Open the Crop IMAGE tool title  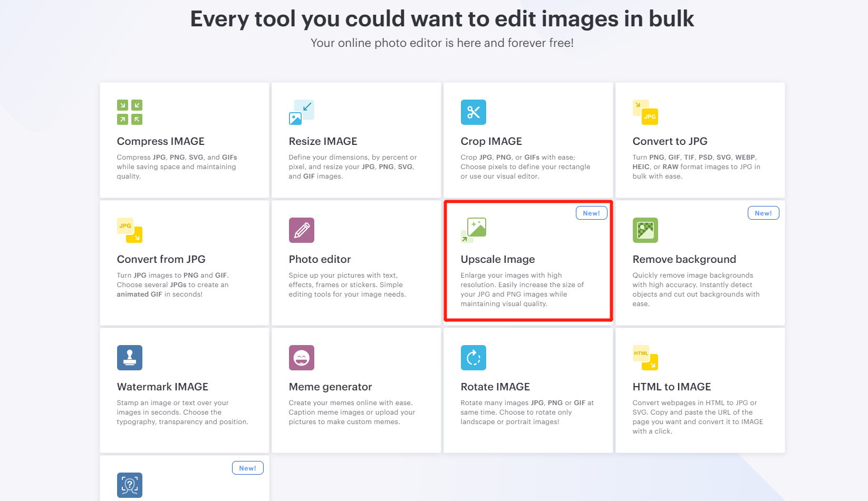[491, 141]
